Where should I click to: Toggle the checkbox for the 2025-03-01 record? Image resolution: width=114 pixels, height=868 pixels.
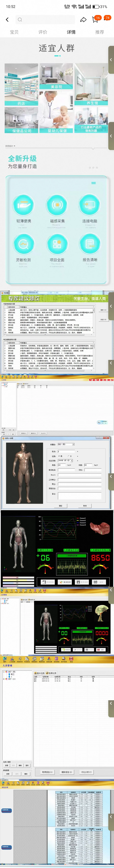click(x=35, y=679)
